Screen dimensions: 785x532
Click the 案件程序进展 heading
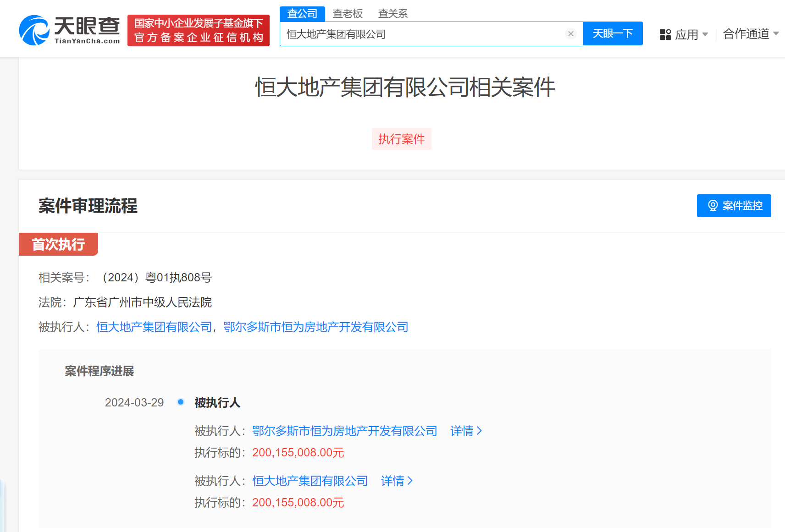click(100, 371)
